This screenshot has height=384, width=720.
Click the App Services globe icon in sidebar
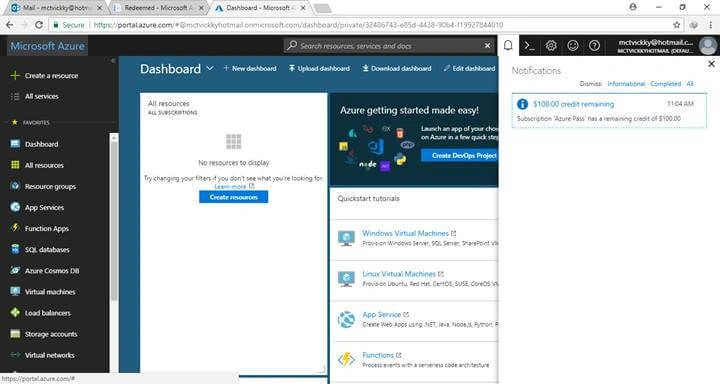tap(15, 207)
